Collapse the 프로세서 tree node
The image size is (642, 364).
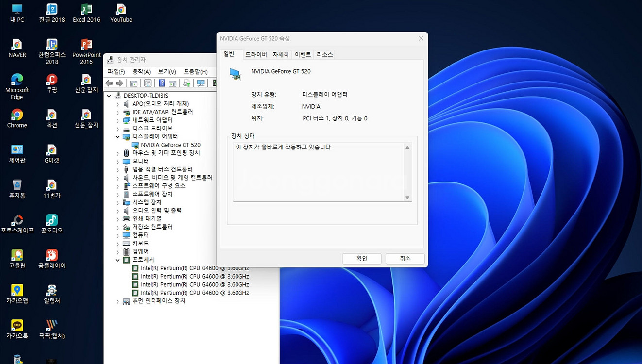click(118, 260)
